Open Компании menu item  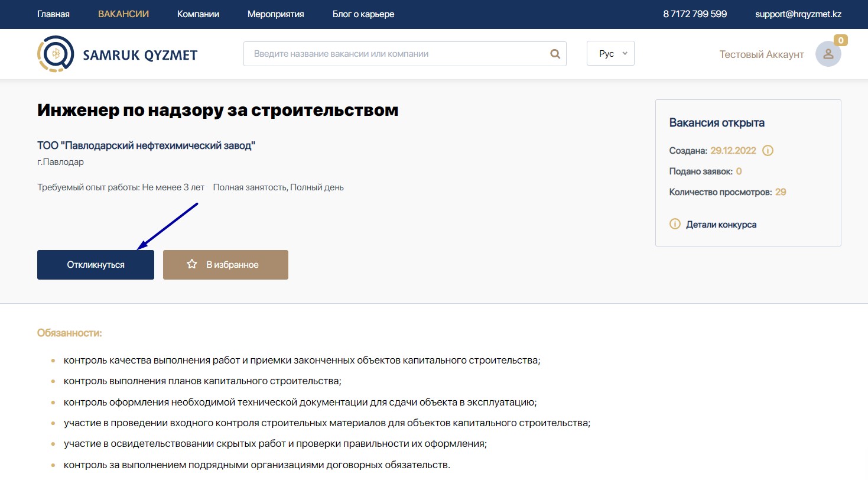tap(198, 14)
